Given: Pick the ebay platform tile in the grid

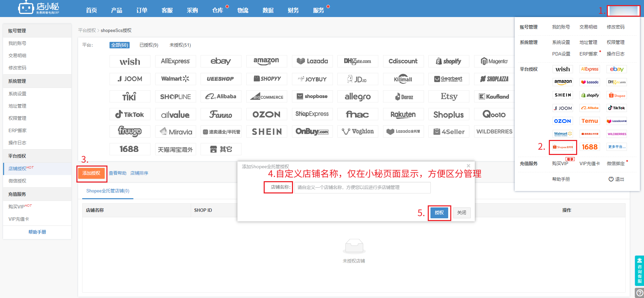Looking at the screenshot, I should 221,61.
